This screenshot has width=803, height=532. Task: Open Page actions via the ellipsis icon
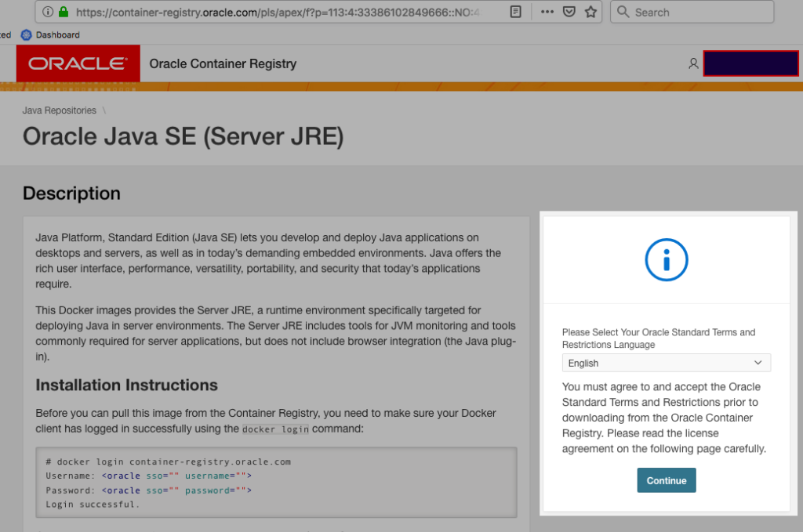point(547,12)
